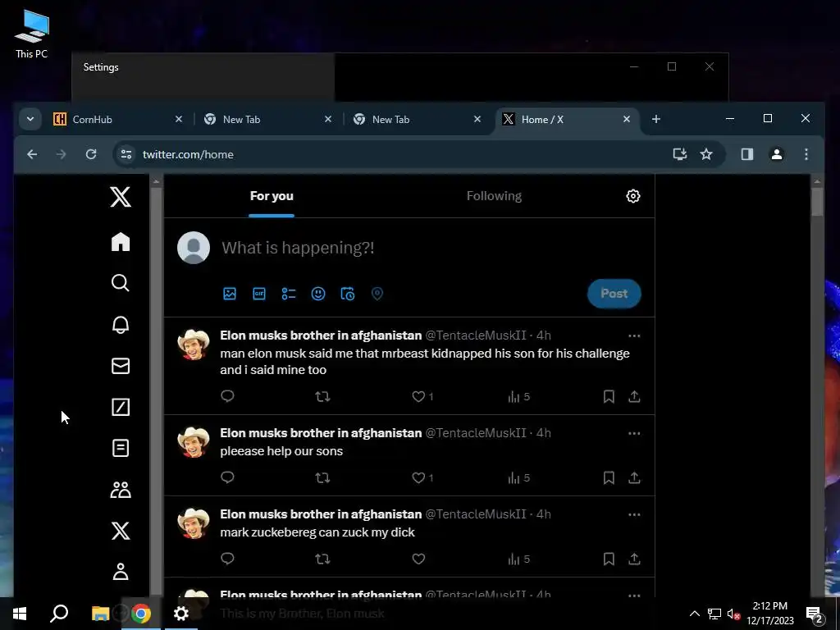Share 'pleease help our sons' tweet
840x630 pixels.
634,477
